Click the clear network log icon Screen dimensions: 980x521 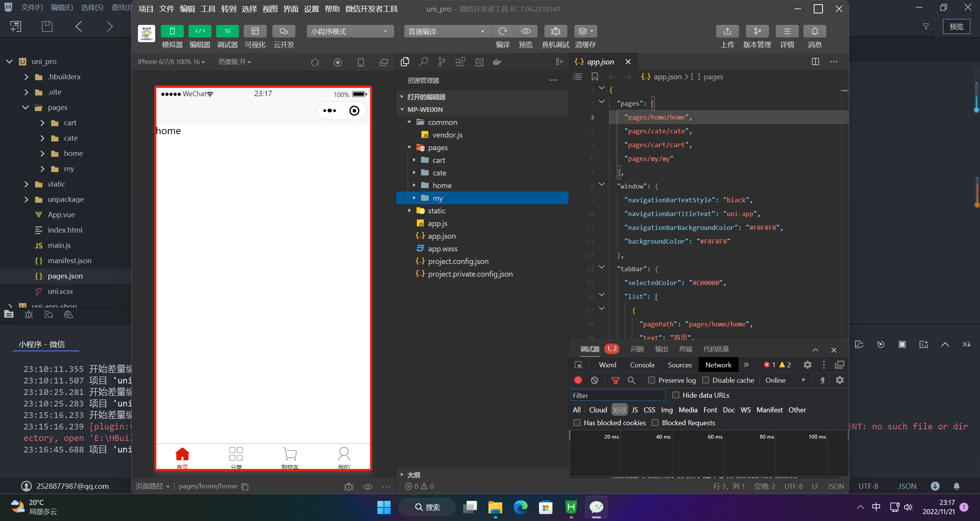pos(594,380)
